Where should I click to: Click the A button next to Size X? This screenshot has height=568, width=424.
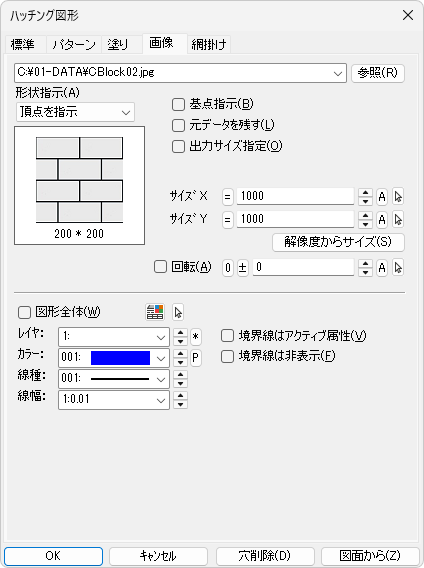382,197
